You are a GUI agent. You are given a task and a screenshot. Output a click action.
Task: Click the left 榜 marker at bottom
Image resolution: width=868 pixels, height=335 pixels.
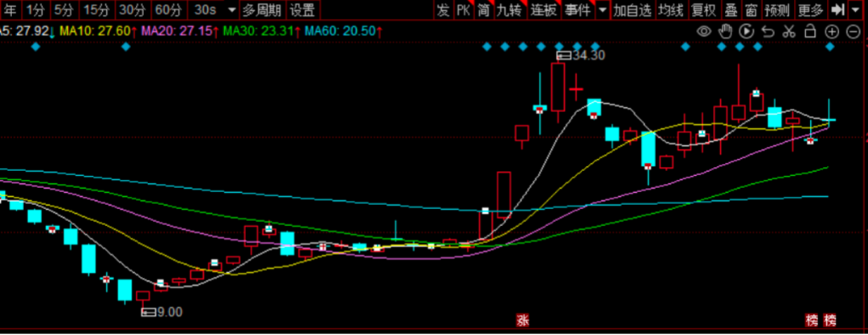coord(812,320)
